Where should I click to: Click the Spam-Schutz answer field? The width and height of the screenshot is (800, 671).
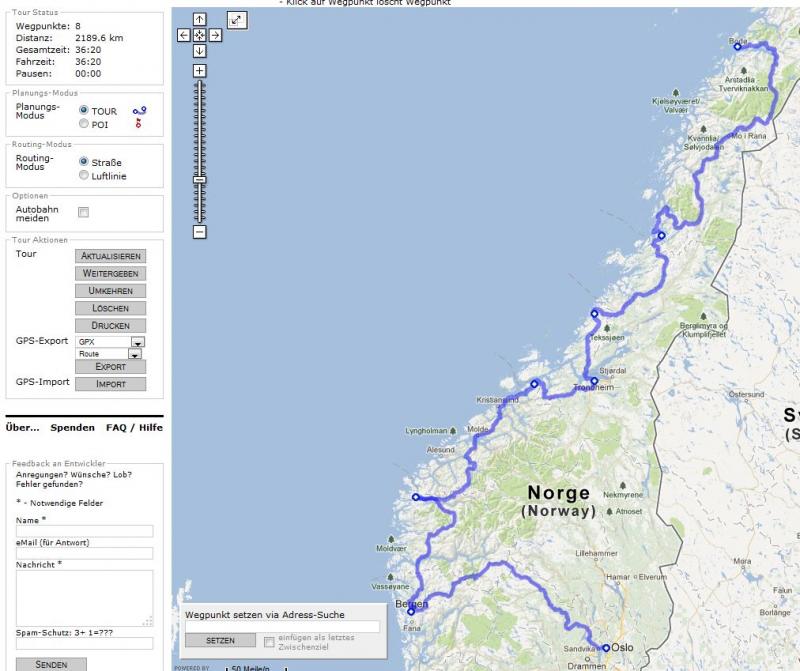click(84, 643)
